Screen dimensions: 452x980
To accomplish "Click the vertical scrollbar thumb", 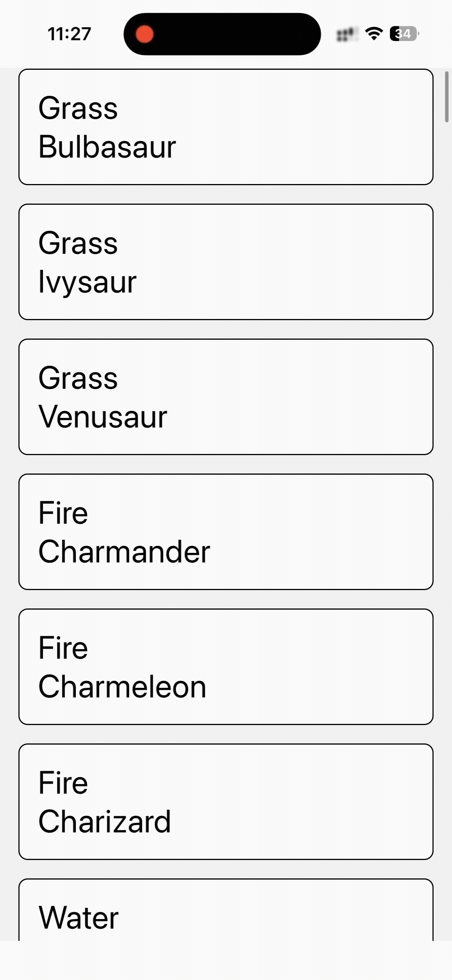I will tap(446, 97).
